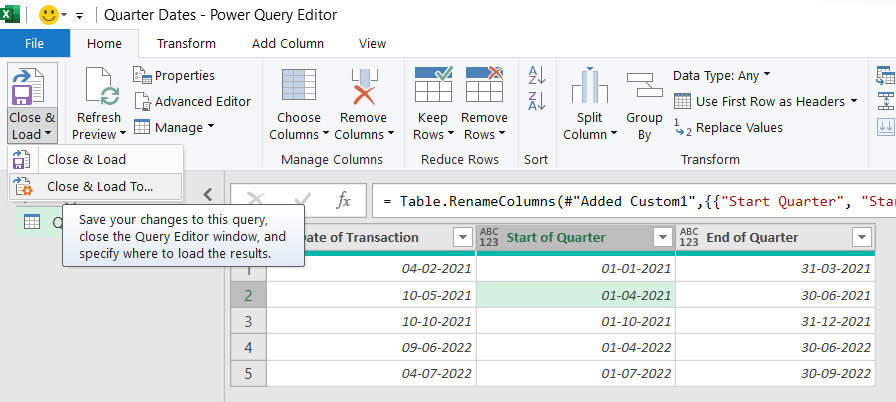Click cell 30-09-2022
Screen dimensions: 896x402
775,374
